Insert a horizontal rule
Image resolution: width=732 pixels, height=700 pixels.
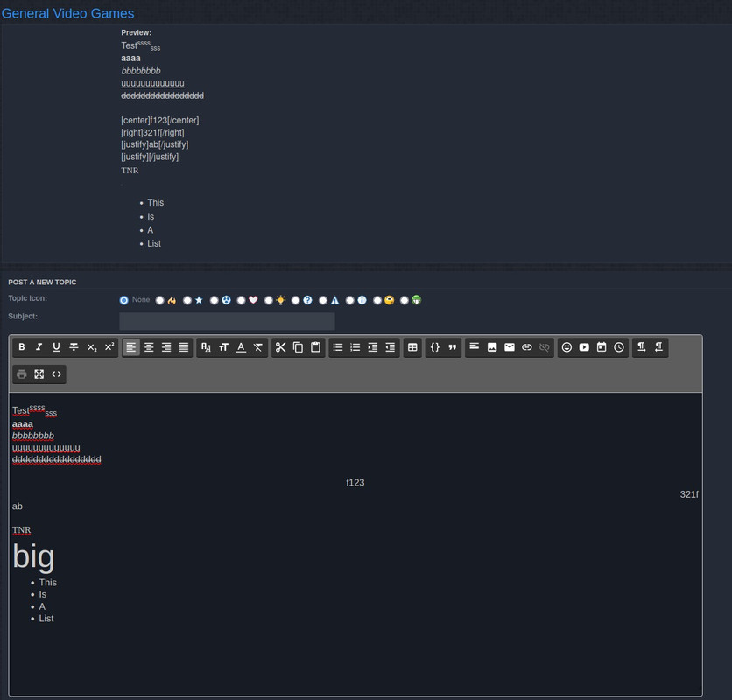pyautogui.click(x=475, y=347)
